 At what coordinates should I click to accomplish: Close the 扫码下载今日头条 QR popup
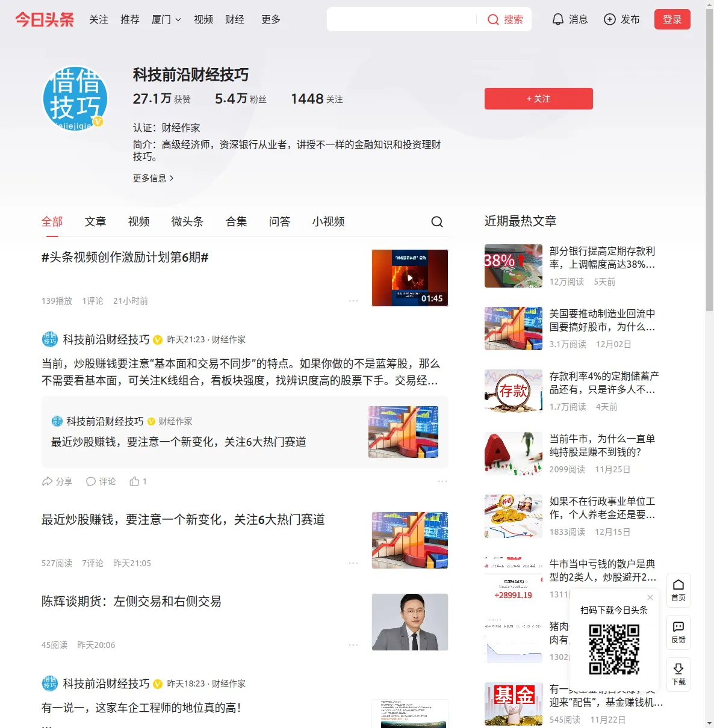coord(650,597)
